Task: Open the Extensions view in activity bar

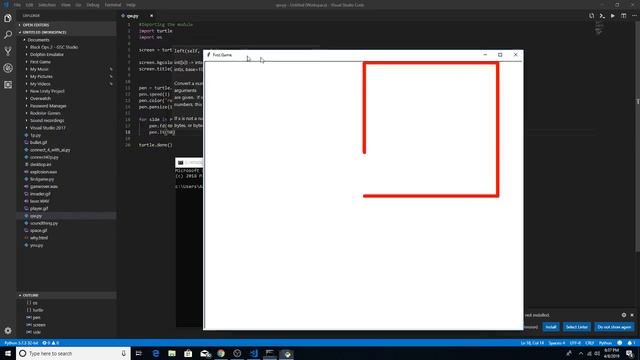Action: coord(8,84)
